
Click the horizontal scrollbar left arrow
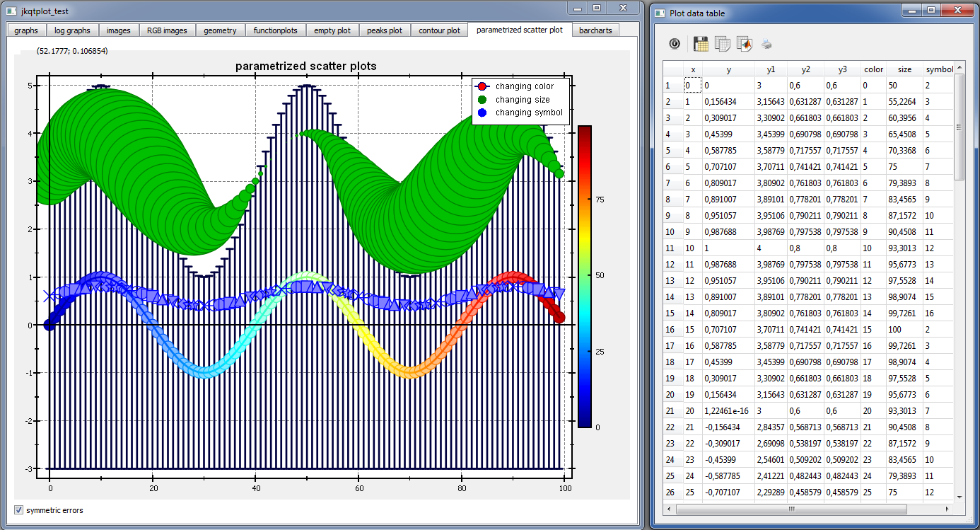coord(669,509)
